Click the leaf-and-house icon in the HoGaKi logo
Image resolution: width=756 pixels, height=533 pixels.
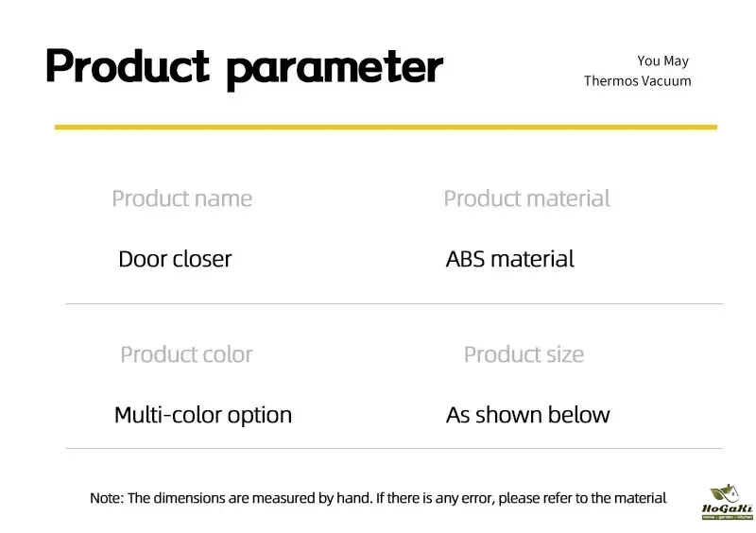(725, 494)
